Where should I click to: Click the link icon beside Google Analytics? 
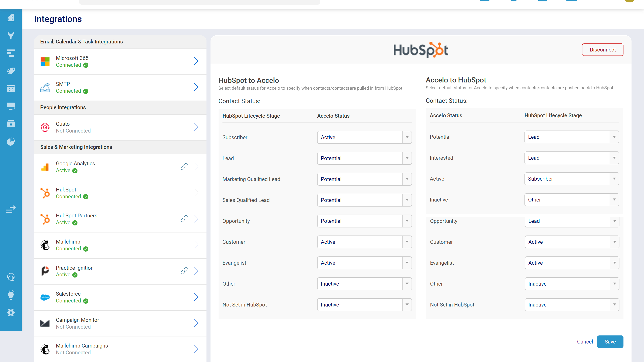coord(184,167)
